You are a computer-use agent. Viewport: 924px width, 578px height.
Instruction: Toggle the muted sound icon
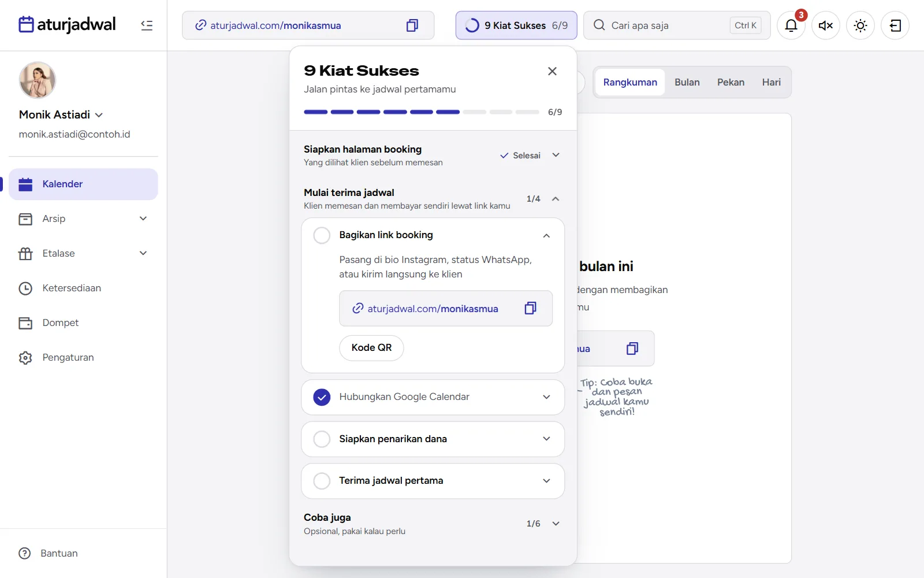pos(826,25)
